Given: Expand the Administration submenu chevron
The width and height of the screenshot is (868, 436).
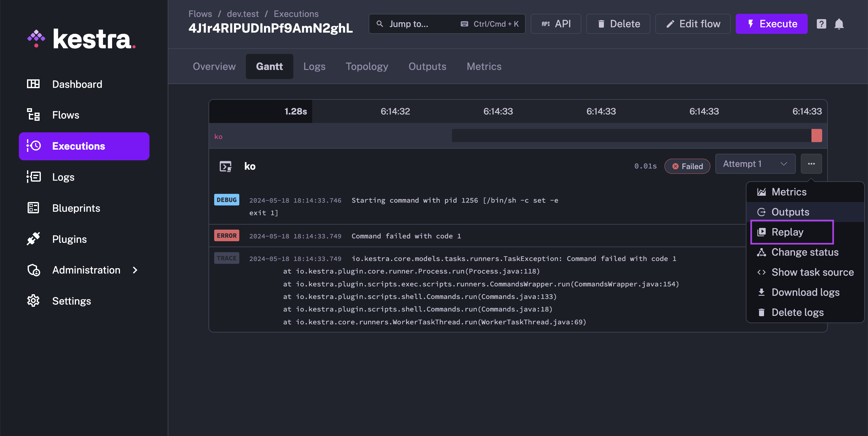Looking at the screenshot, I should (x=135, y=270).
